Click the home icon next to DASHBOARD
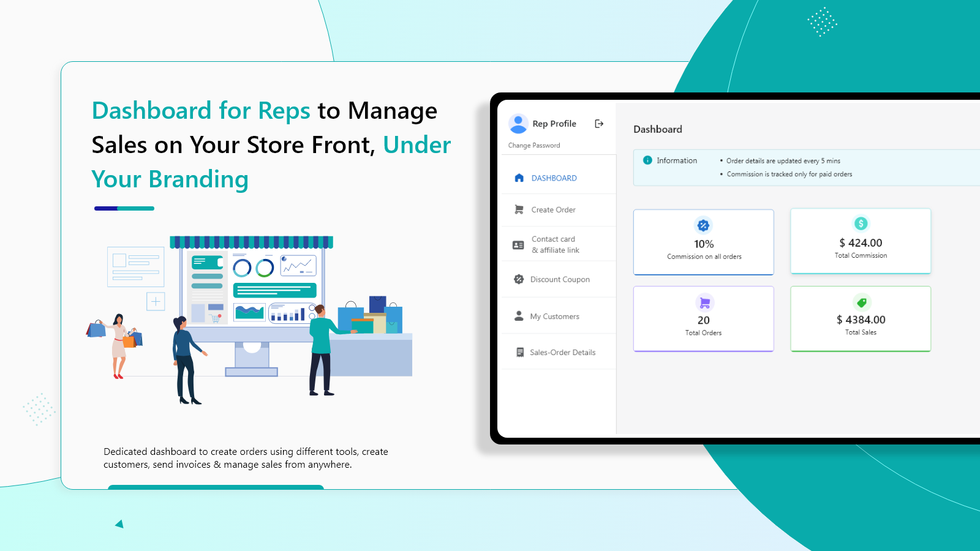This screenshot has width=980, height=551. click(x=519, y=178)
